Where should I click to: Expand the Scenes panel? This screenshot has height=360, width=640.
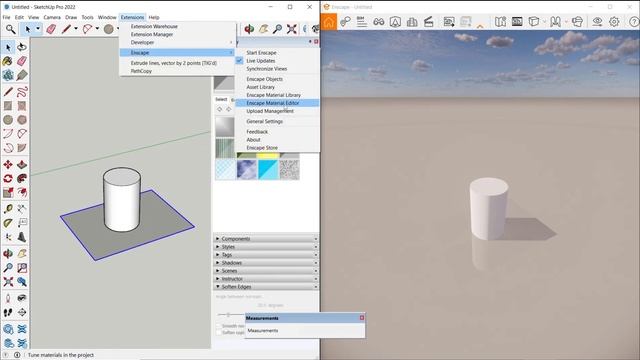coord(266,271)
